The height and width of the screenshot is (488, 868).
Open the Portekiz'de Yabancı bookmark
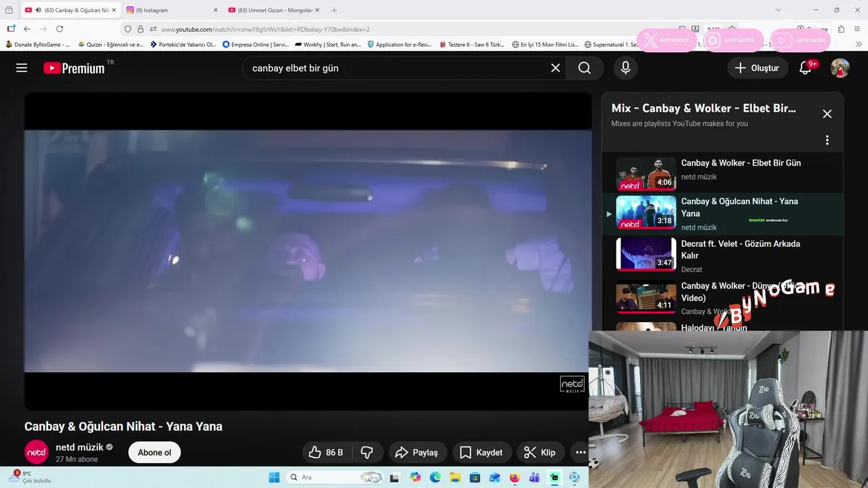(x=183, y=45)
